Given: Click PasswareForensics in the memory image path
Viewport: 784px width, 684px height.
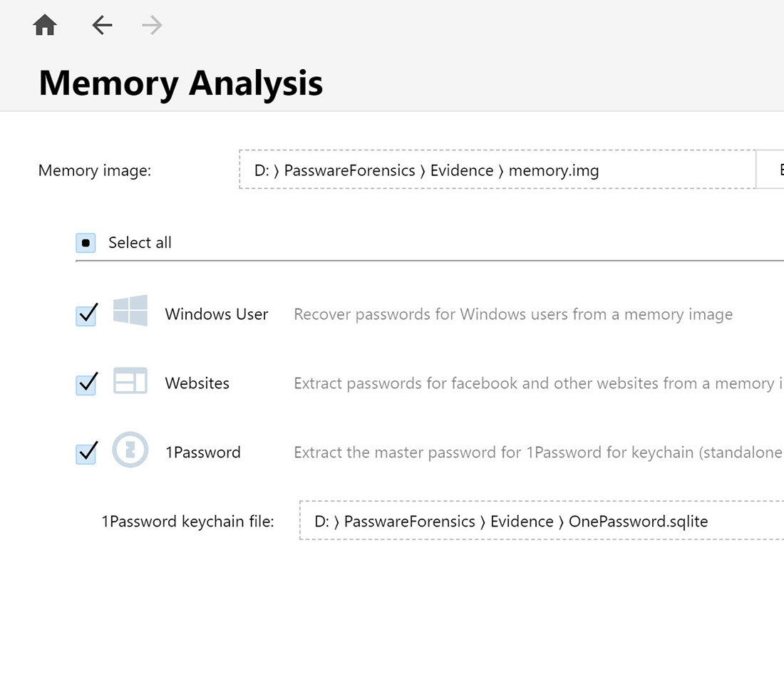Looking at the screenshot, I should [x=349, y=171].
